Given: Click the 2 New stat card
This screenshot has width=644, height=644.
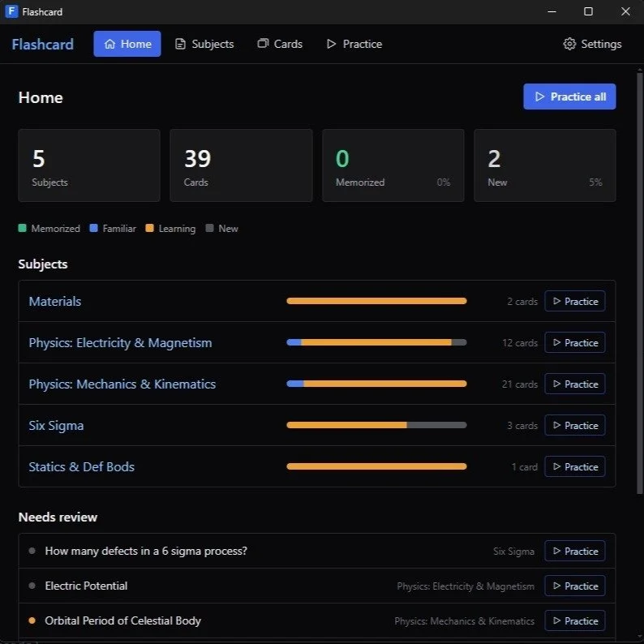Looking at the screenshot, I should tap(545, 165).
